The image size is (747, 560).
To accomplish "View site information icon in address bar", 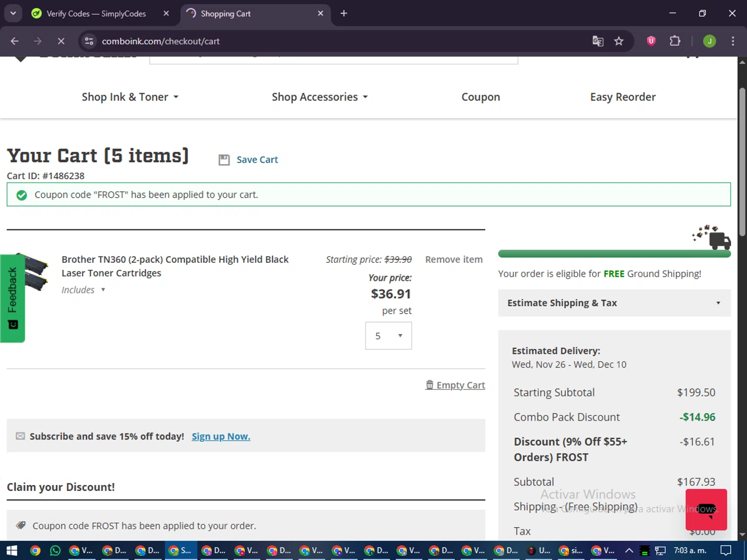I will [89, 41].
